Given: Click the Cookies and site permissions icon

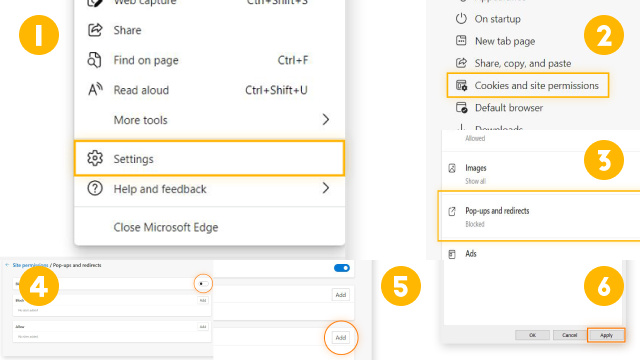Looking at the screenshot, I should click(x=461, y=85).
